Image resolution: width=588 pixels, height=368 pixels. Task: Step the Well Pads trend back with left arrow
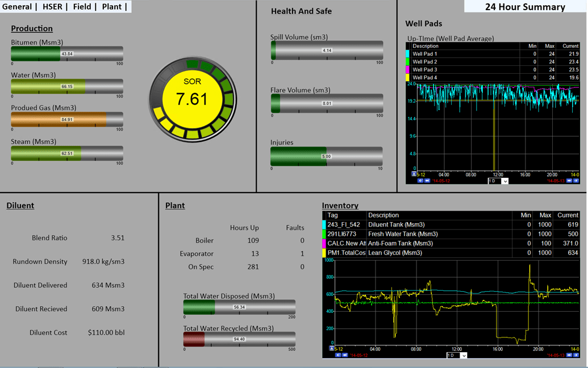pyautogui.click(x=420, y=181)
